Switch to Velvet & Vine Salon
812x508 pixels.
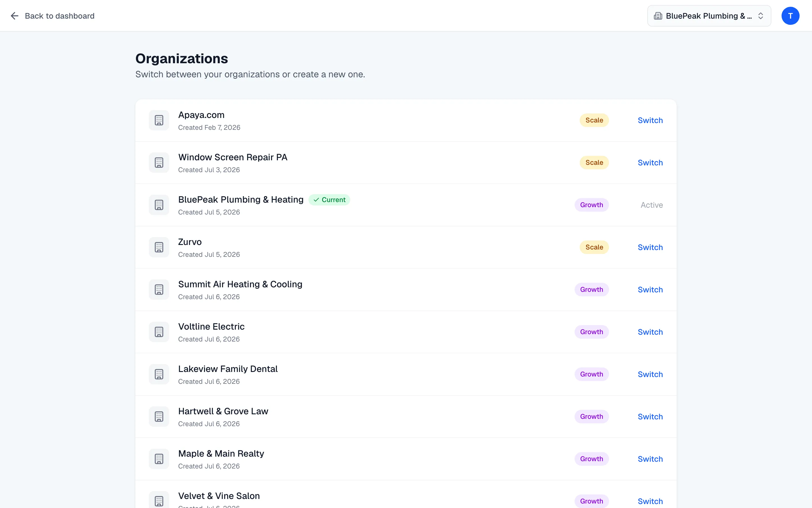[650, 501]
